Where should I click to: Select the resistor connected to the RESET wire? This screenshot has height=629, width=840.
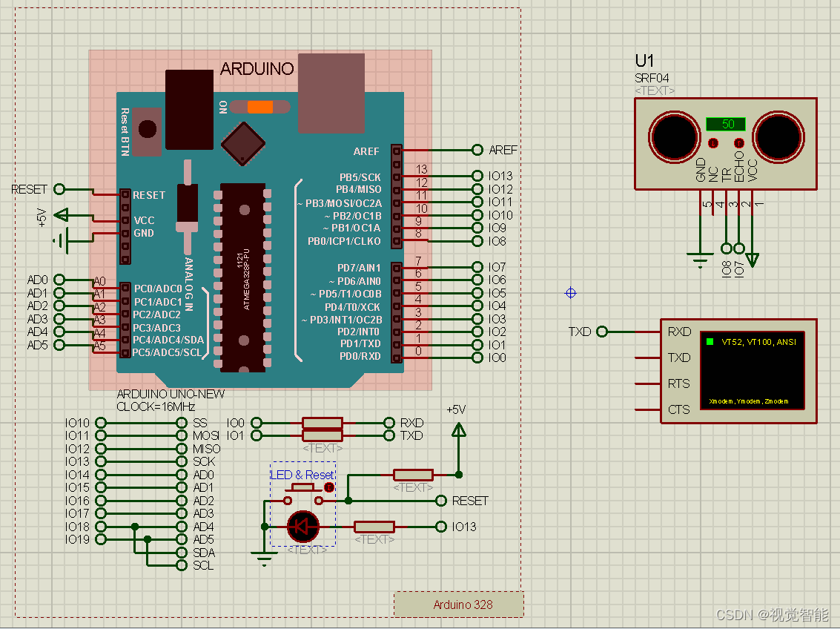click(414, 474)
